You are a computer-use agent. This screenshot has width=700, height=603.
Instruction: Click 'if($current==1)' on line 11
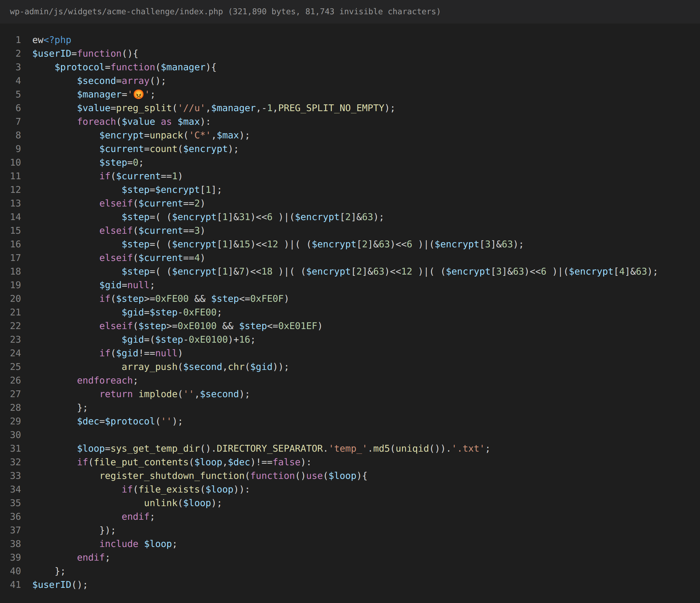tap(141, 176)
